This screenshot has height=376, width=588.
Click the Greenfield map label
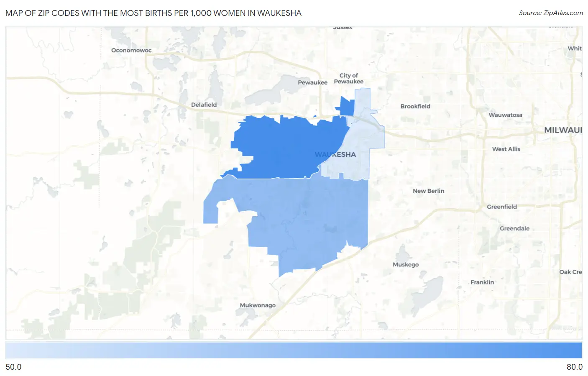pyautogui.click(x=502, y=207)
